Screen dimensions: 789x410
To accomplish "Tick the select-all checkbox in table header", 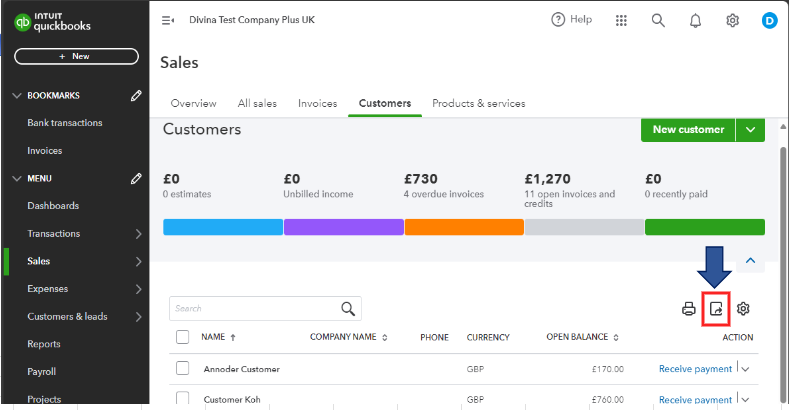I will [182, 337].
